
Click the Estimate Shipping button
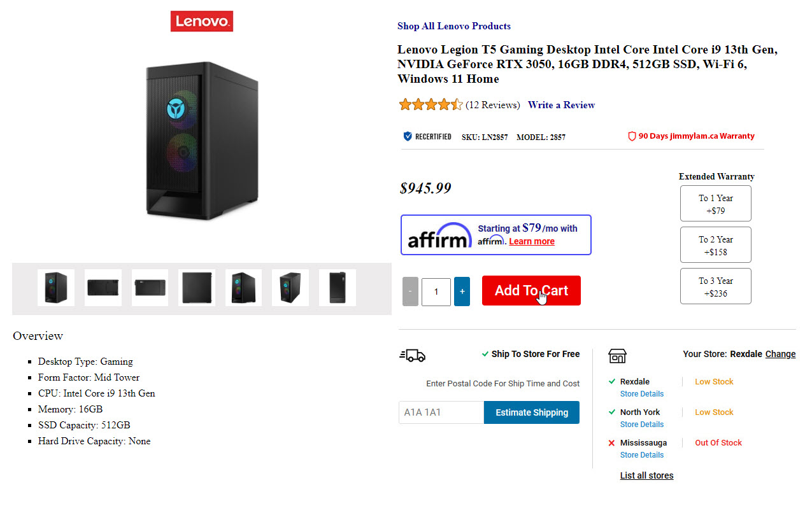[x=532, y=412]
